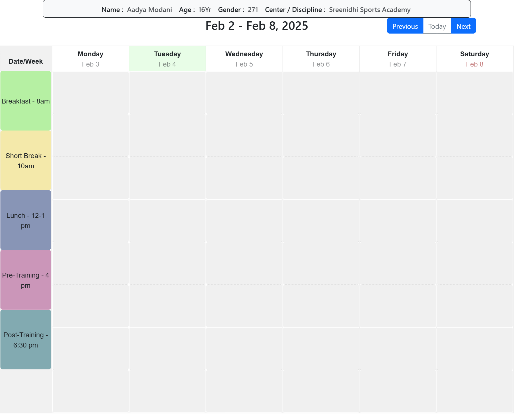Click the Previous week button
Viewport: 514px width, 420px height.
point(405,26)
